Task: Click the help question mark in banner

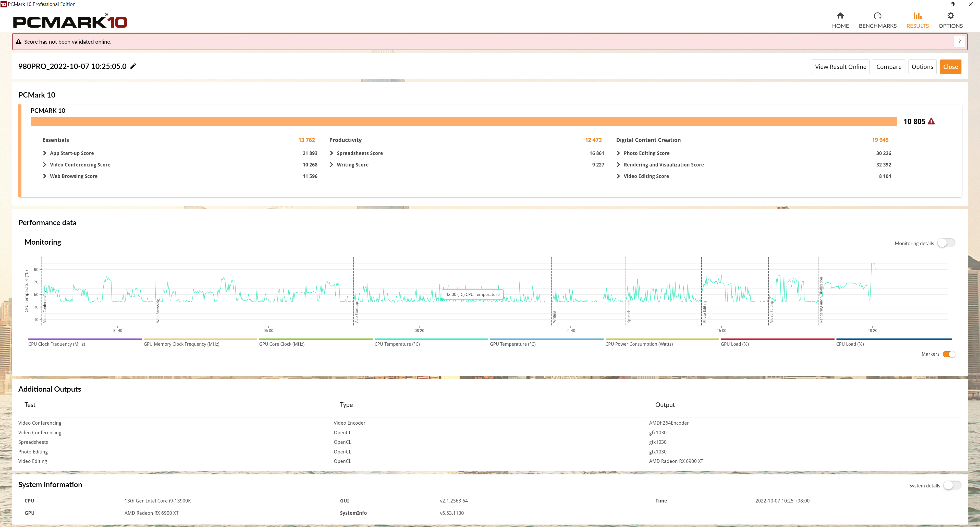Action: tap(960, 41)
